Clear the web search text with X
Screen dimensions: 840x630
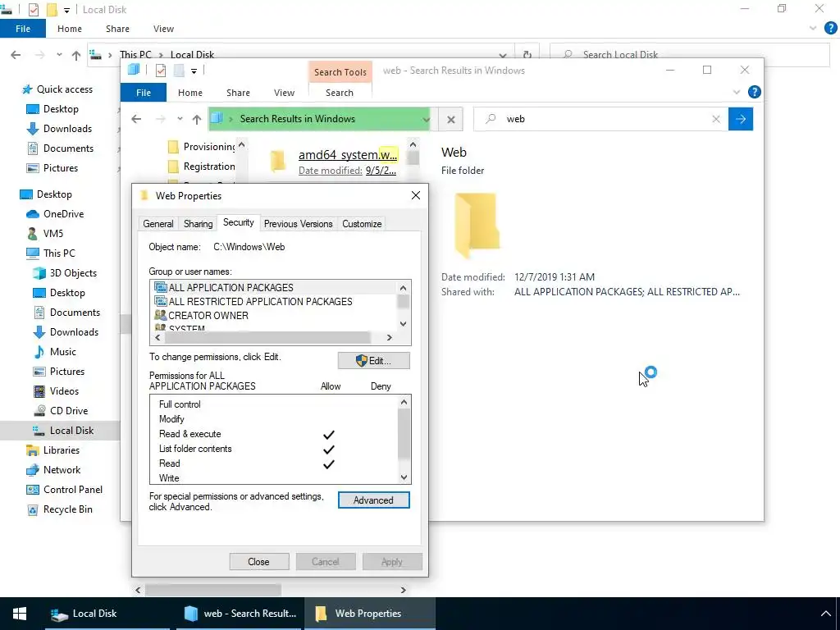[x=715, y=119]
